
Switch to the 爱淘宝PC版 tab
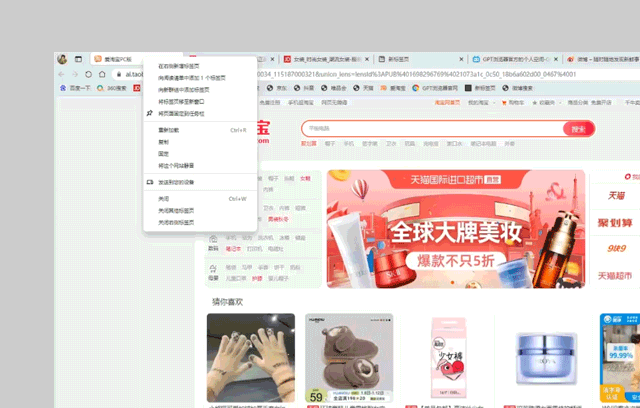pyautogui.click(x=118, y=59)
